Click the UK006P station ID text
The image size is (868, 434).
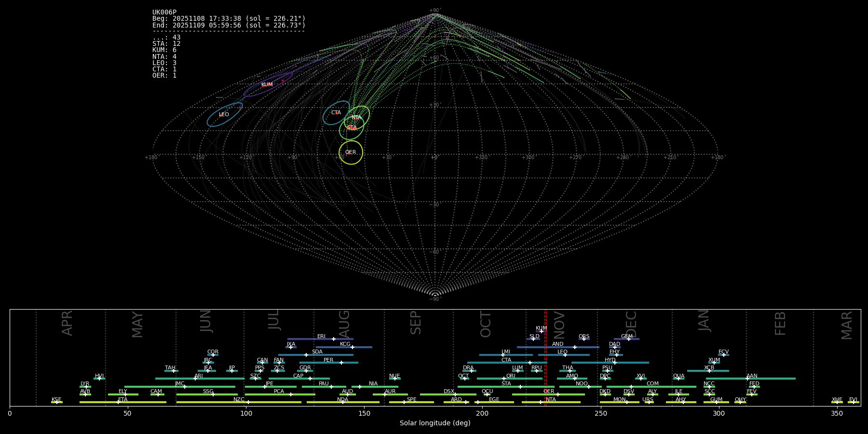[164, 13]
